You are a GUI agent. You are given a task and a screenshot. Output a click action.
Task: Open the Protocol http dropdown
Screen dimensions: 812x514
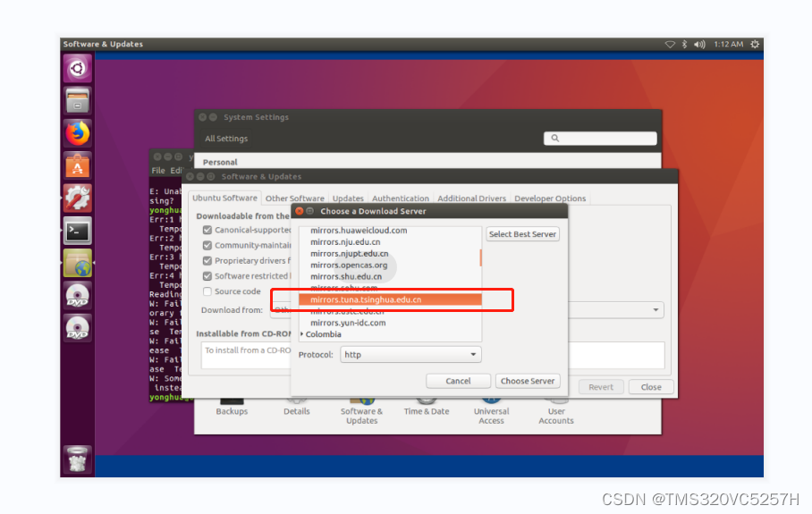(x=410, y=355)
